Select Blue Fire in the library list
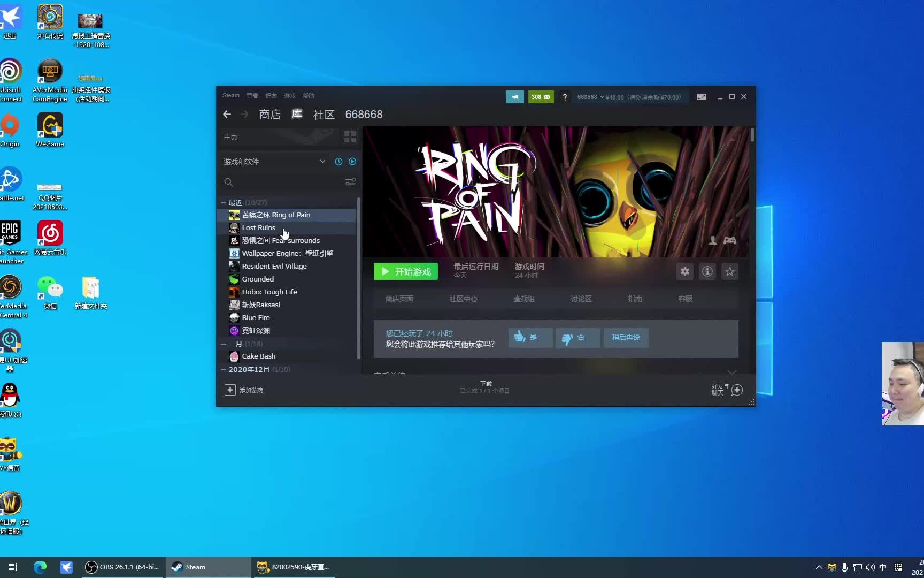 click(x=286, y=318)
